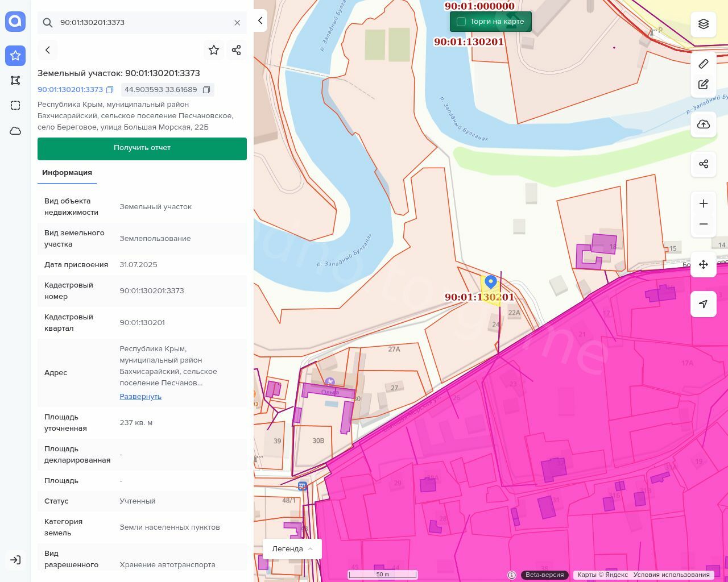Click the edit/draw on map icon
This screenshot has height=582, width=728.
coord(704,85)
